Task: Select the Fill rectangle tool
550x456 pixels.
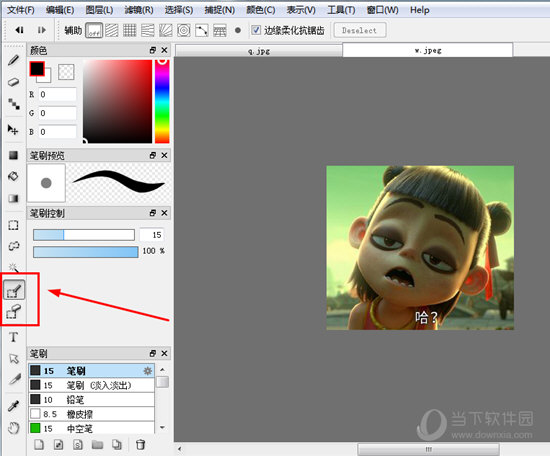Action: point(13,155)
